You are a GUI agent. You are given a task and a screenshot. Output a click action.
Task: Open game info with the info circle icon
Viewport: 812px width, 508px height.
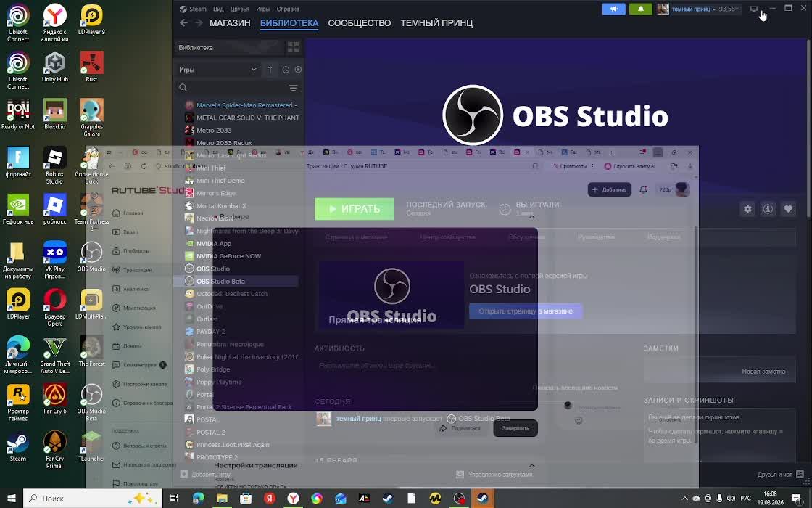point(768,209)
